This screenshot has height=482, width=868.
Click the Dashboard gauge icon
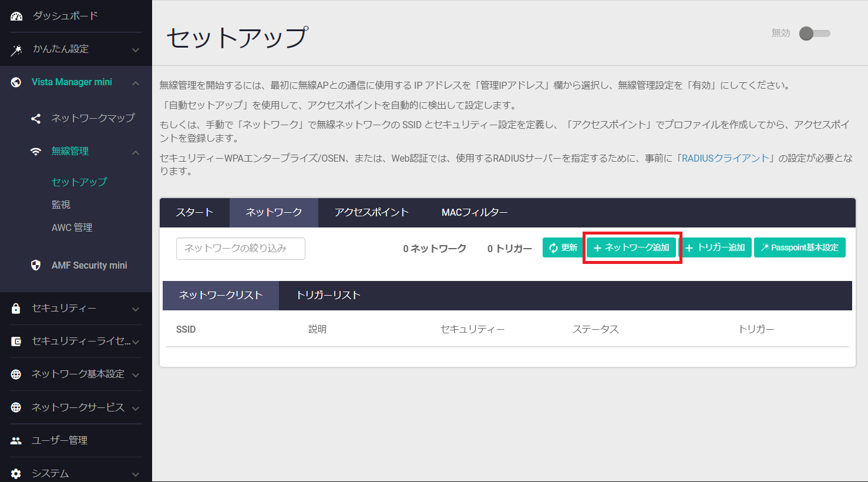point(16,16)
